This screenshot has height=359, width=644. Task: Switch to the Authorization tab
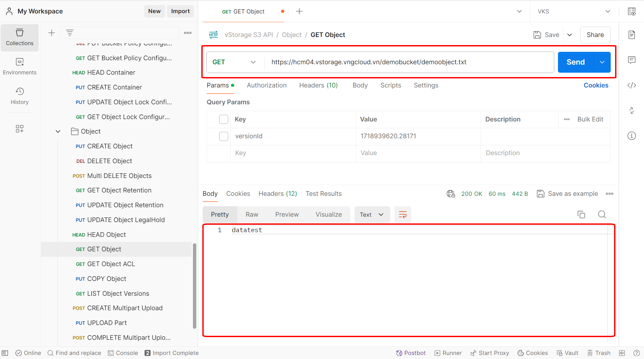tap(267, 85)
